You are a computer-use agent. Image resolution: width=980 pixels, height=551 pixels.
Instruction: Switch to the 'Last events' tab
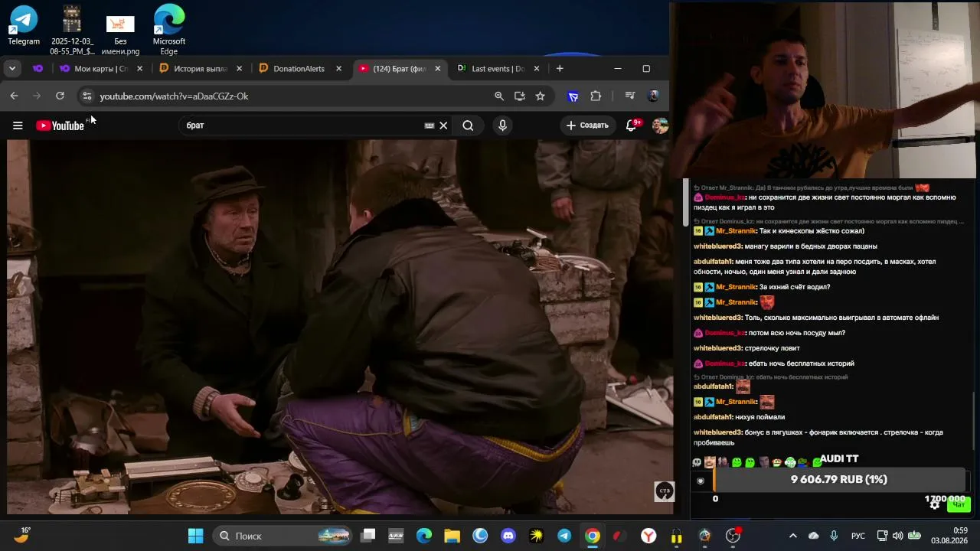(498, 69)
